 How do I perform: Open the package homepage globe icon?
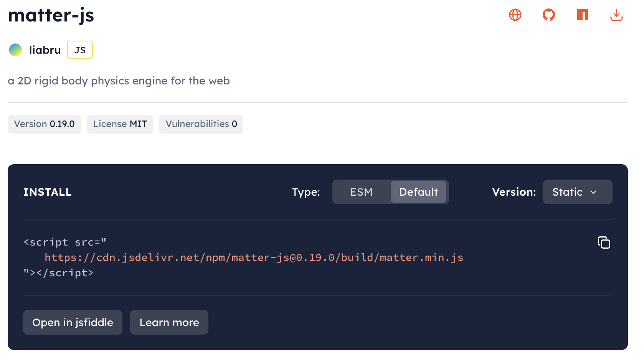515,15
